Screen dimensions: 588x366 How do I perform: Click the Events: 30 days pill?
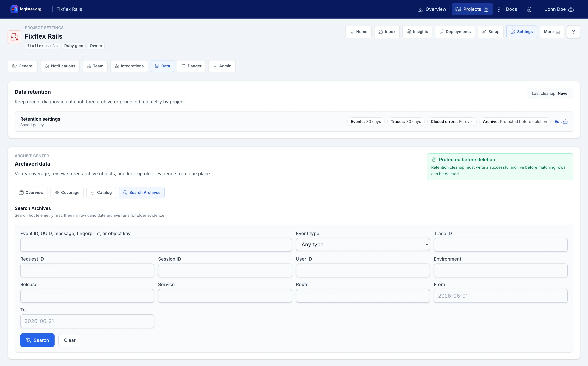point(366,121)
